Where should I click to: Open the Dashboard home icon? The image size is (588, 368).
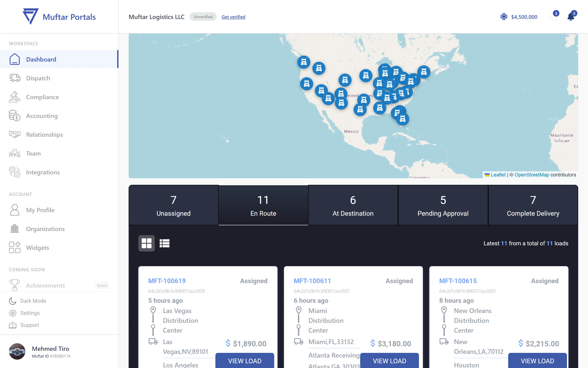point(14,59)
